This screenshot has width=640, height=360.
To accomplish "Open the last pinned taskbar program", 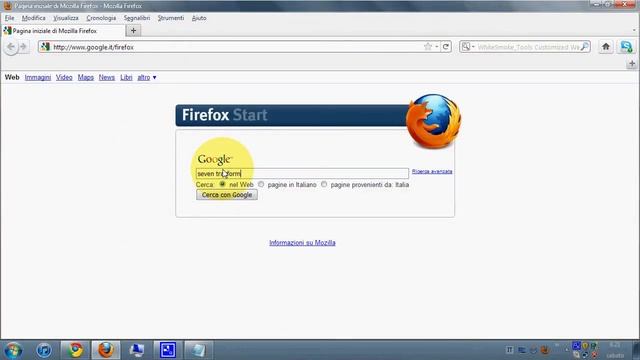I will tap(198, 350).
